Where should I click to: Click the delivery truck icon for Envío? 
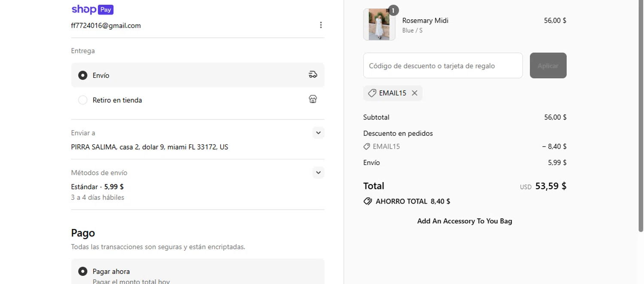[x=313, y=75]
